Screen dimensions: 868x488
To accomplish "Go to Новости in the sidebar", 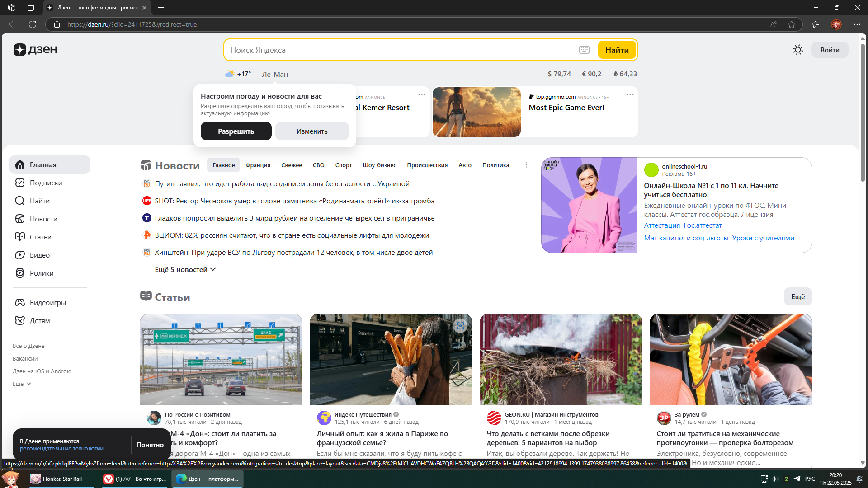I will pos(50,219).
